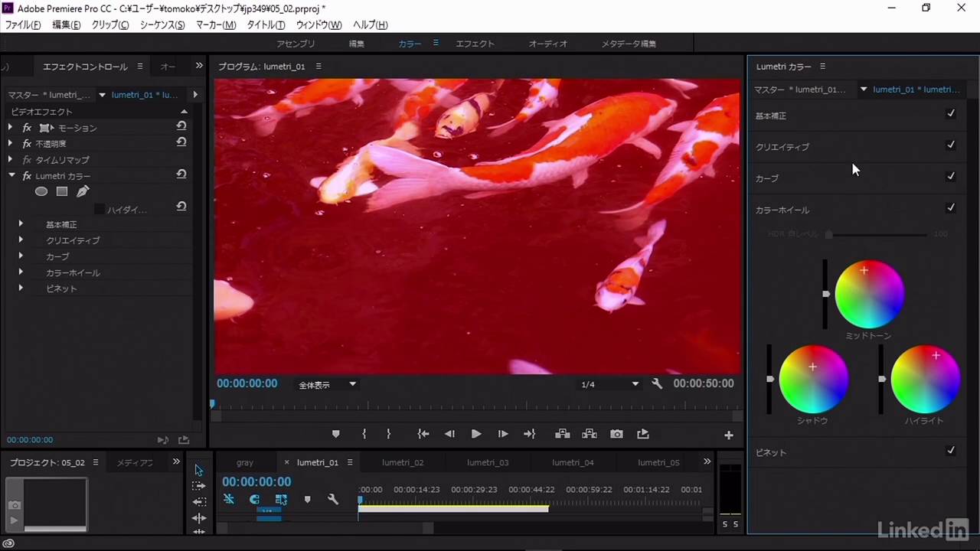Reset the 不透明度 effect
The width and height of the screenshot is (980, 551).
[x=181, y=142]
